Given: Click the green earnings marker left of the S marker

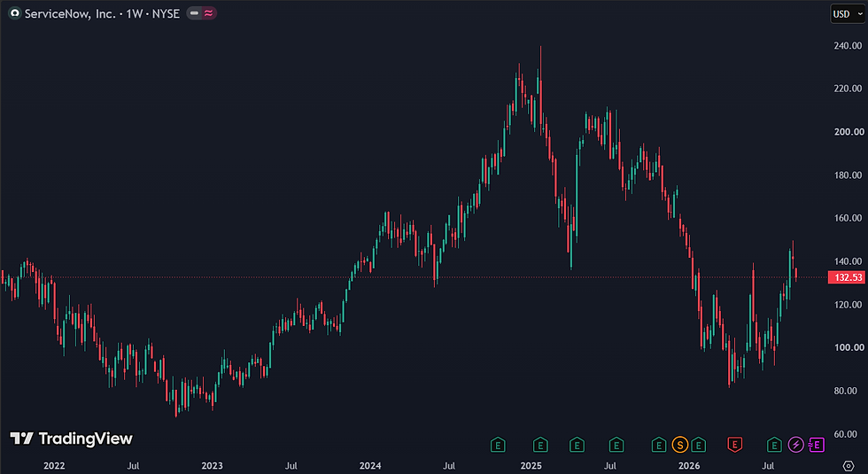Looking at the screenshot, I should click(x=658, y=444).
